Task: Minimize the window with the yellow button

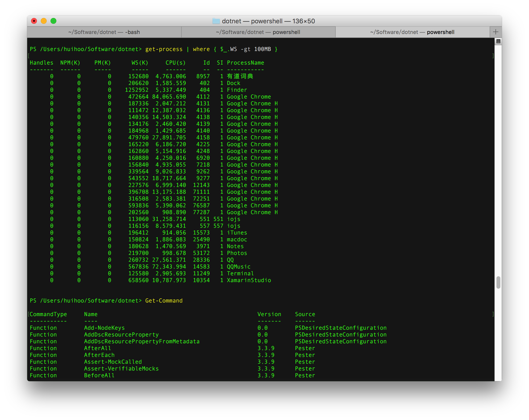Action: (44, 21)
